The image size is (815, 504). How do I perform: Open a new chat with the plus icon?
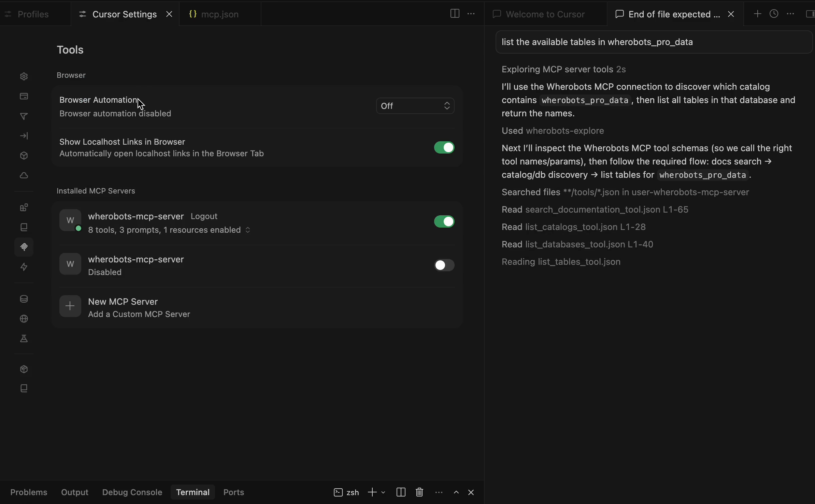coord(757,14)
